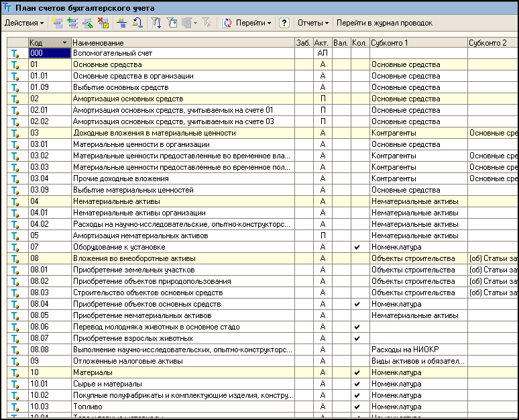
Task: Open help with the question mark icon
Action: 284,23
